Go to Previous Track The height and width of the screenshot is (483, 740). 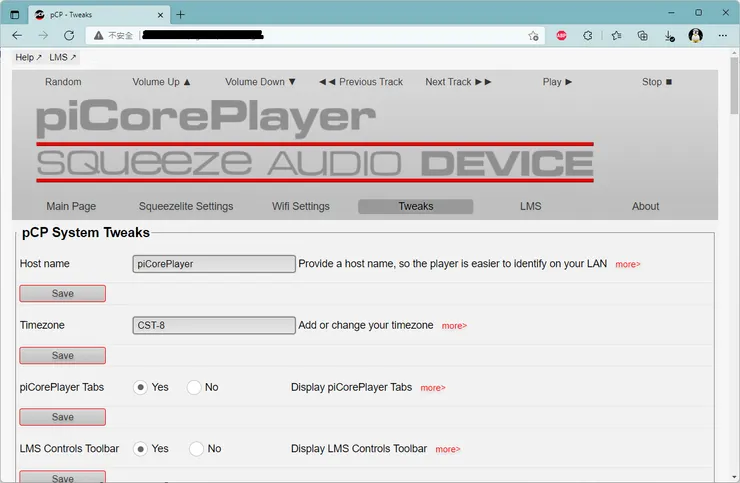(361, 82)
